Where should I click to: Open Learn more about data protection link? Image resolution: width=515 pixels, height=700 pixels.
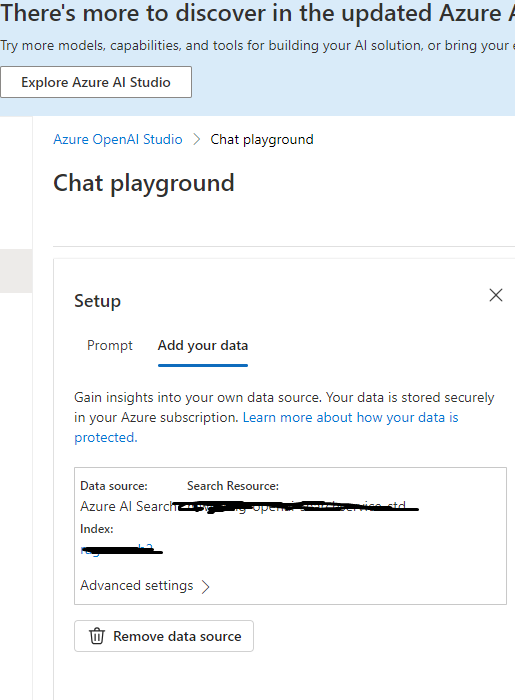[266, 427]
